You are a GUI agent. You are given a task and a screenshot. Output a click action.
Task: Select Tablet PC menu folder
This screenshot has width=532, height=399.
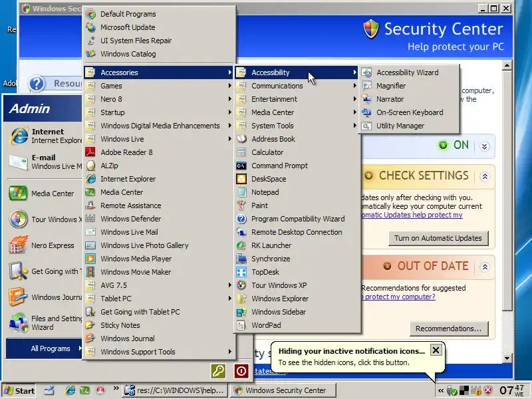click(159, 299)
